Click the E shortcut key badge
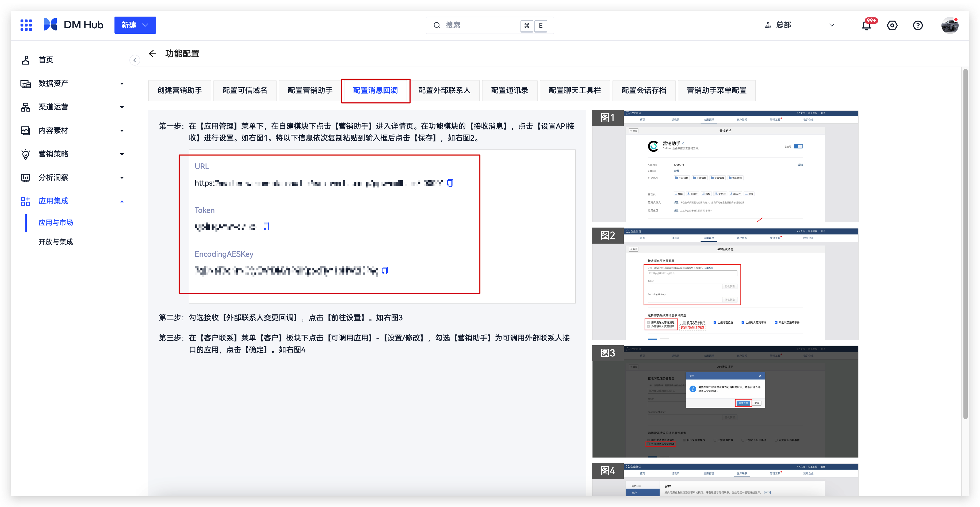 pyautogui.click(x=541, y=25)
